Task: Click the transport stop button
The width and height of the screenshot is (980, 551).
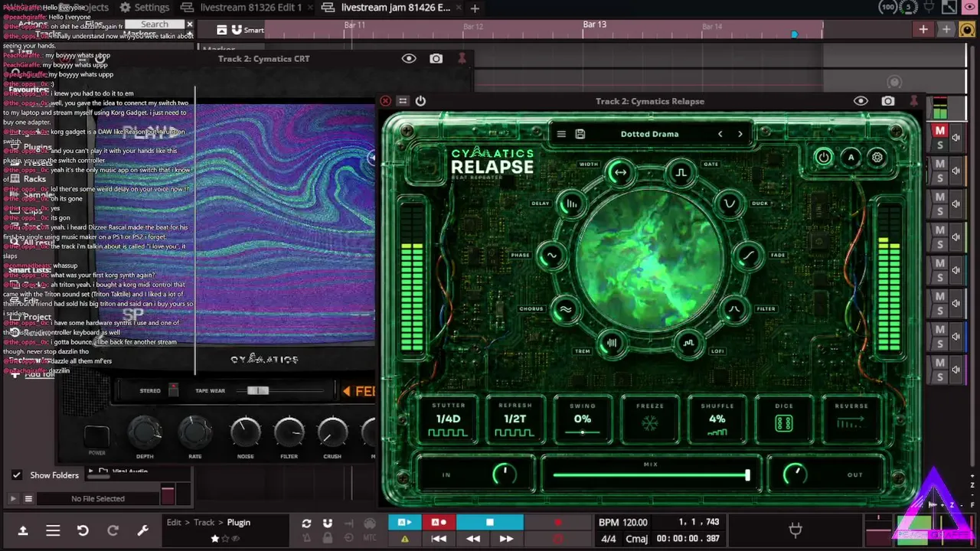Action: [x=490, y=523]
